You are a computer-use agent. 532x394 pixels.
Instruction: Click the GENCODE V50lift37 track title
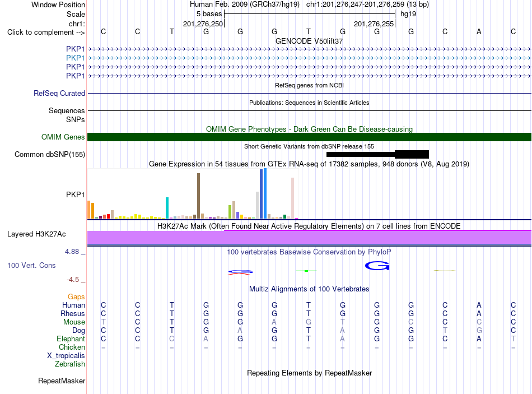[x=309, y=41]
